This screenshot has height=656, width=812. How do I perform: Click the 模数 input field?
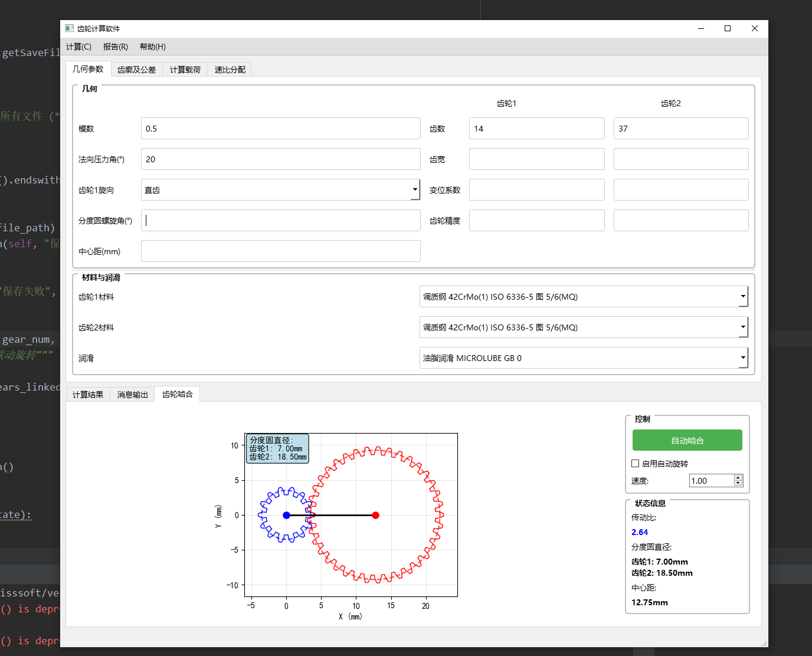280,129
